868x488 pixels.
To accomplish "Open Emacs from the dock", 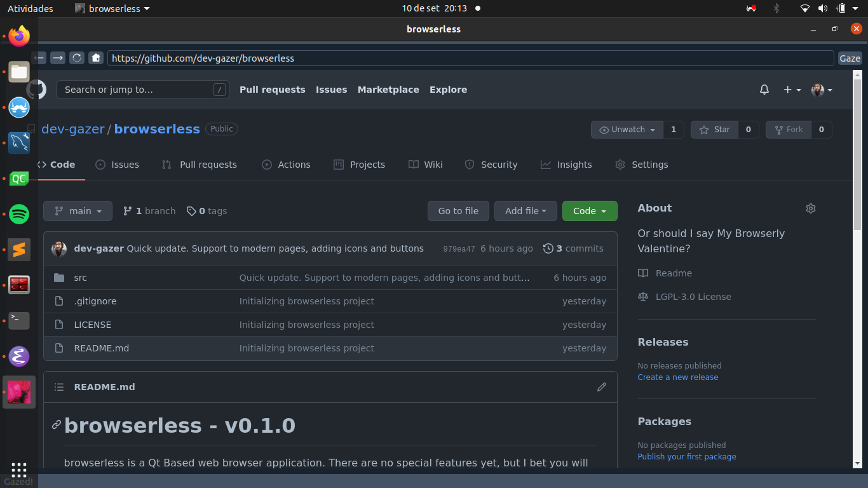I will tap(19, 356).
